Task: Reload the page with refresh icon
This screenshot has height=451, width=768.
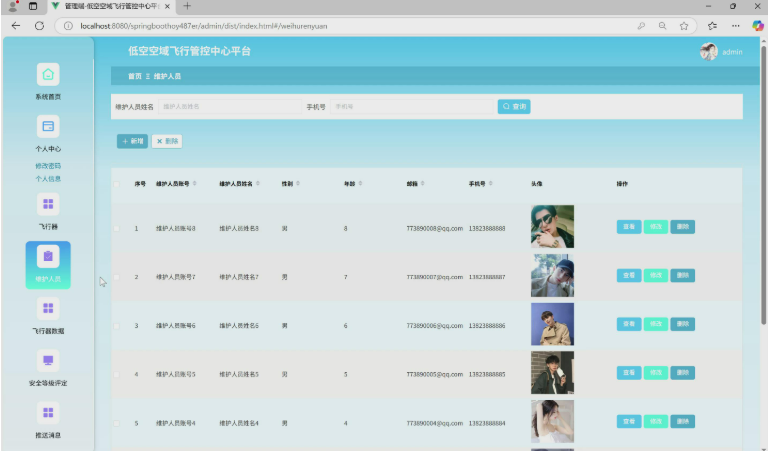Action: [39, 26]
